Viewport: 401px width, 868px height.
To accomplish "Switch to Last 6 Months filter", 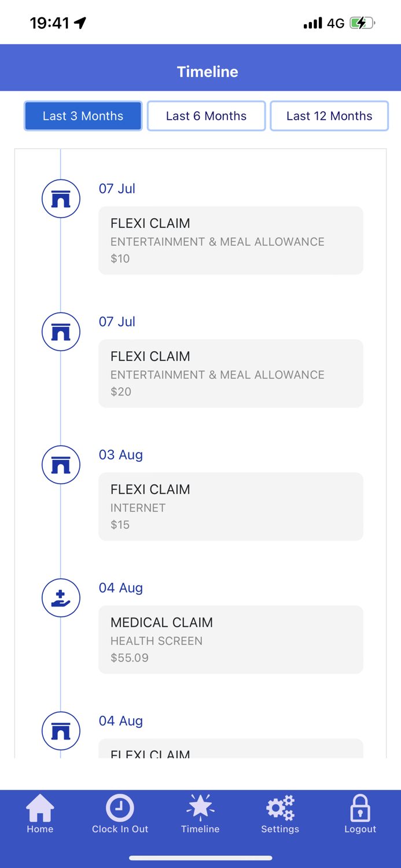I will pyautogui.click(x=206, y=116).
